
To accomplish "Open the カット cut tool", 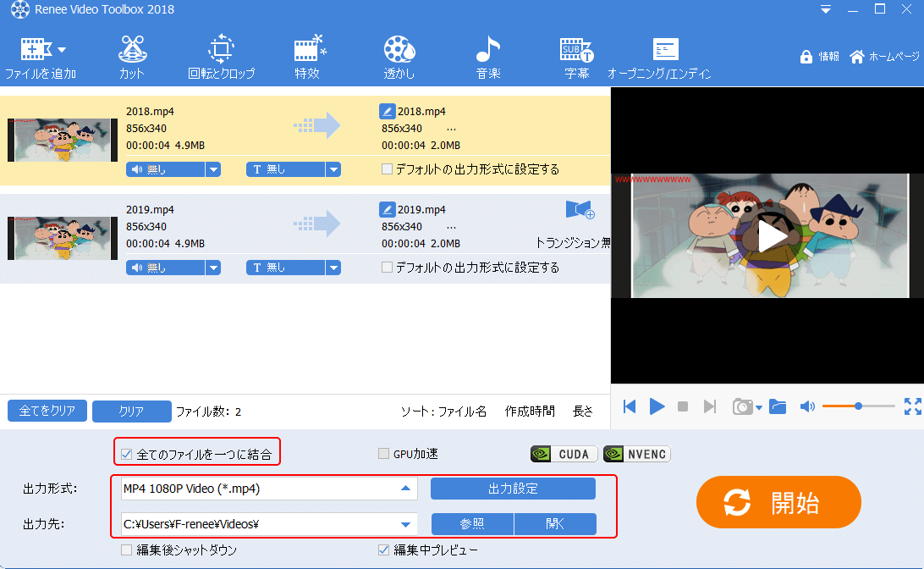I will pos(132,58).
